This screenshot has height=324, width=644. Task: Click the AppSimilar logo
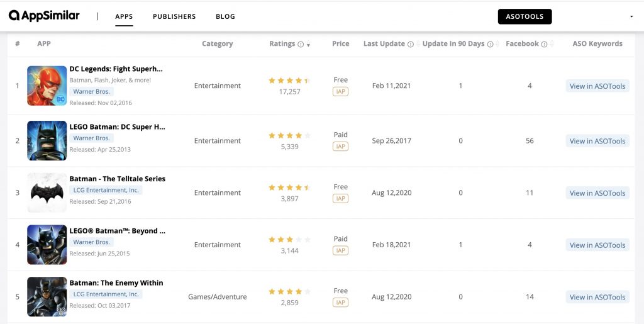pos(45,16)
